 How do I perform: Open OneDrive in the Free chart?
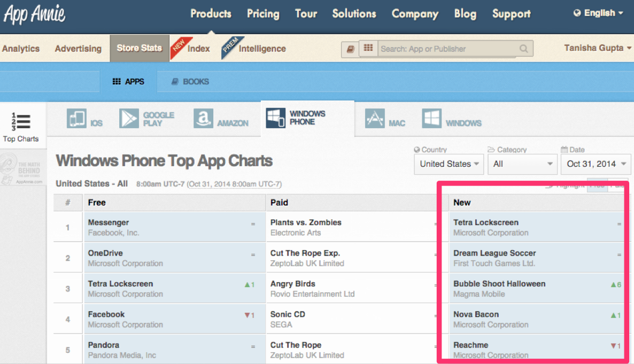click(x=105, y=253)
